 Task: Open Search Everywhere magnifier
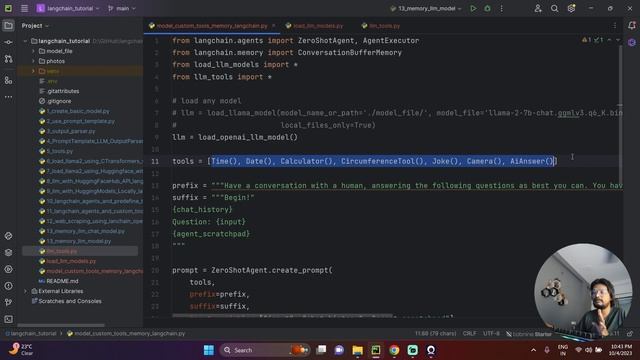pyautogui.click(x=554, y=8)
